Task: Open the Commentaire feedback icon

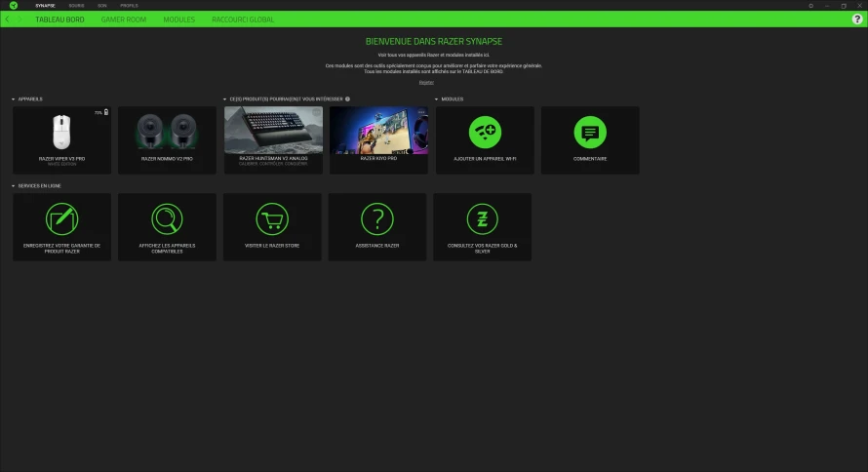Action: pyautogui.click(x=590, y=133)
